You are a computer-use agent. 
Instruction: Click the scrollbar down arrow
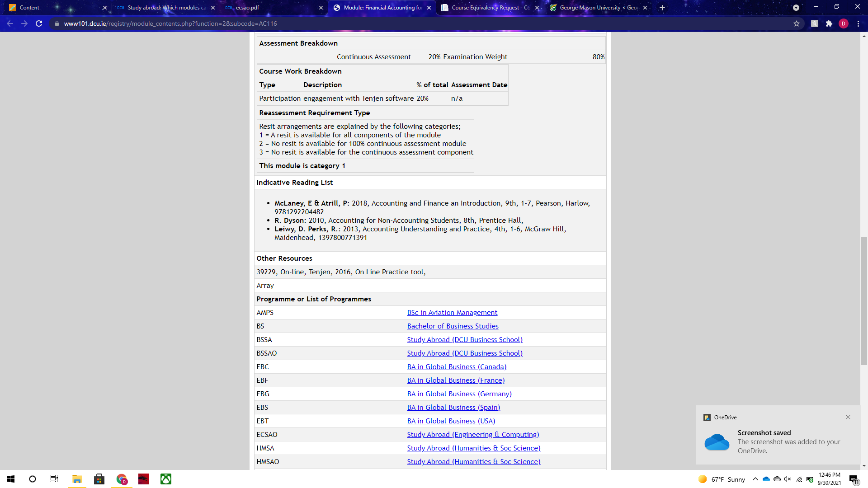[864, 466]
